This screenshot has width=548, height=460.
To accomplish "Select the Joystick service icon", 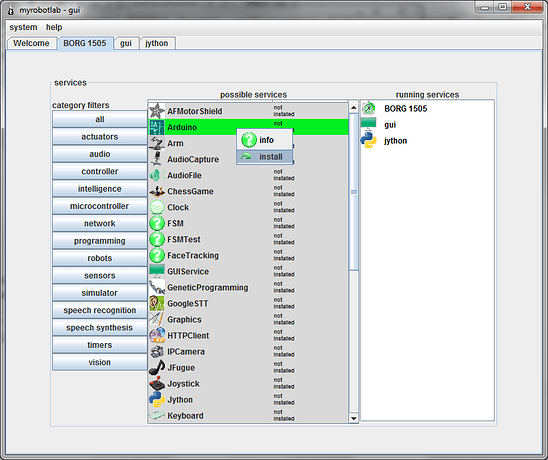I will pos(157,383).
